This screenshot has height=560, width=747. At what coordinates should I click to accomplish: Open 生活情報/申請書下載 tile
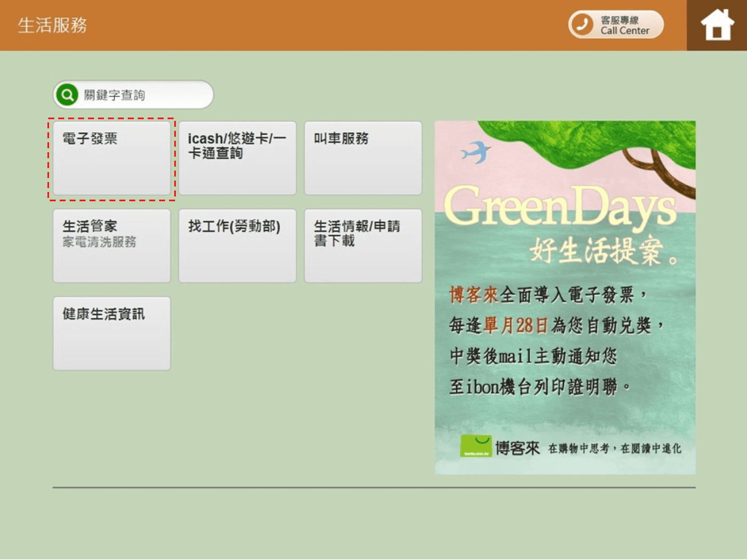tap(363, 246)
